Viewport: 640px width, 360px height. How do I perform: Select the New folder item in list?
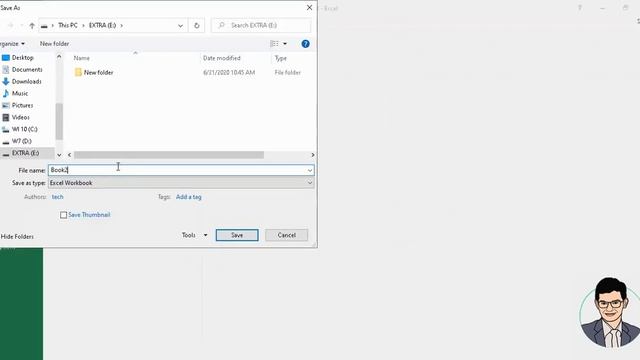click(x=98, y=72)
